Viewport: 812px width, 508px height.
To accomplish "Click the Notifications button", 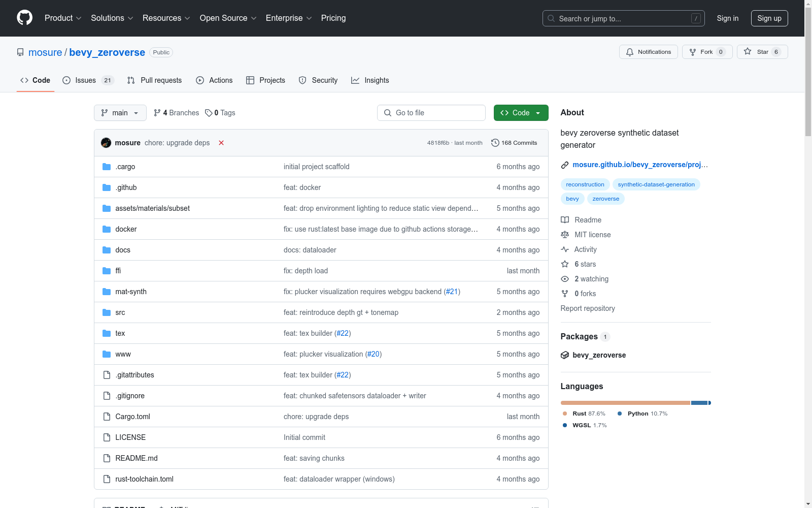I will [649, 52].
